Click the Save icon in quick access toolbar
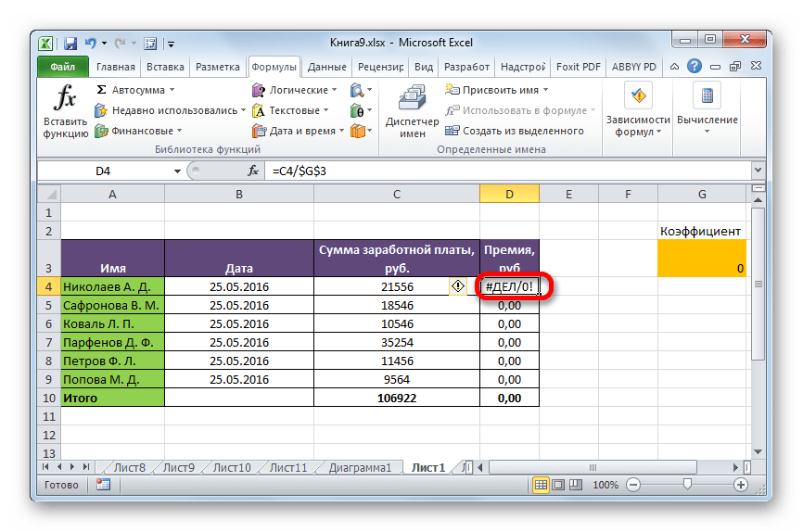The image size is (803, 532). point(70,43)
